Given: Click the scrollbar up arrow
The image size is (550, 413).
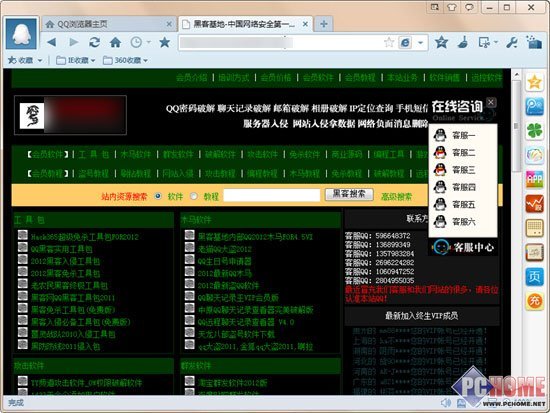Looking at the screenshot, I should click(x=516, y=74).
